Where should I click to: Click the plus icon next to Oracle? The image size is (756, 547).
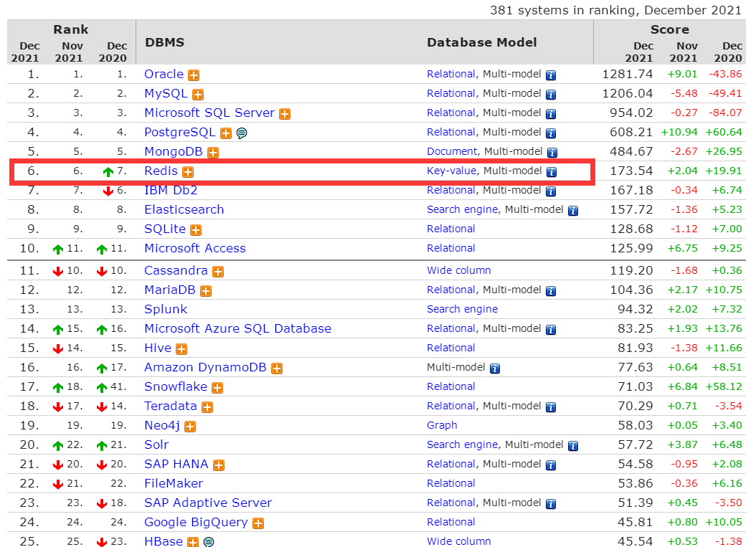coord(194,75)
